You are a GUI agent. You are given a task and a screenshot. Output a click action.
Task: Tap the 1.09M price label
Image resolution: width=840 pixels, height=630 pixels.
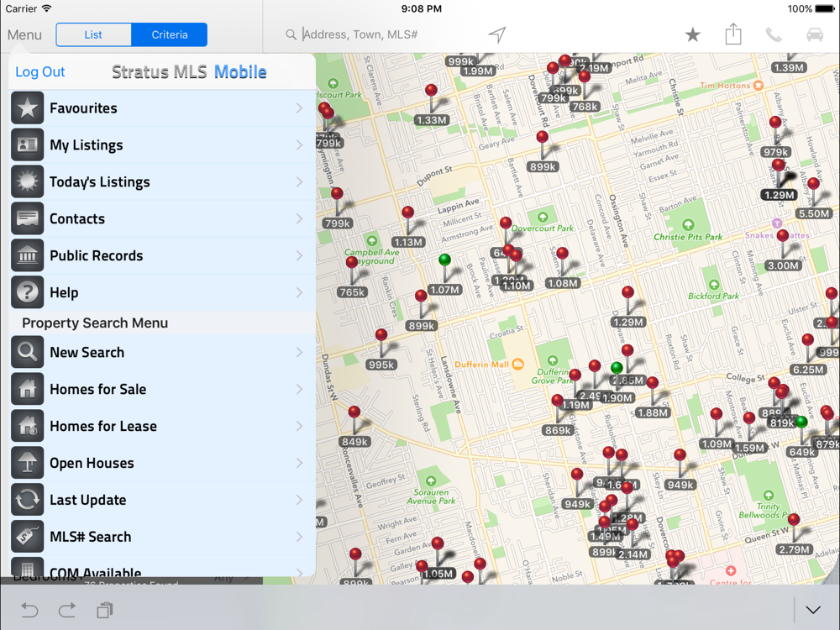click(717, 444)
